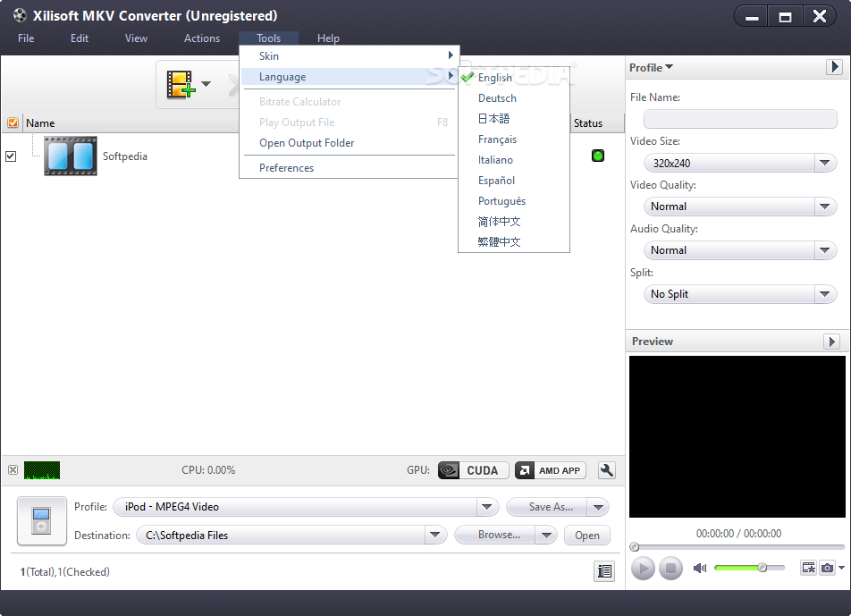Viewport: 851px width, 616px height.
Task: Open the Browse dropdown arrow
Action: 546,536
